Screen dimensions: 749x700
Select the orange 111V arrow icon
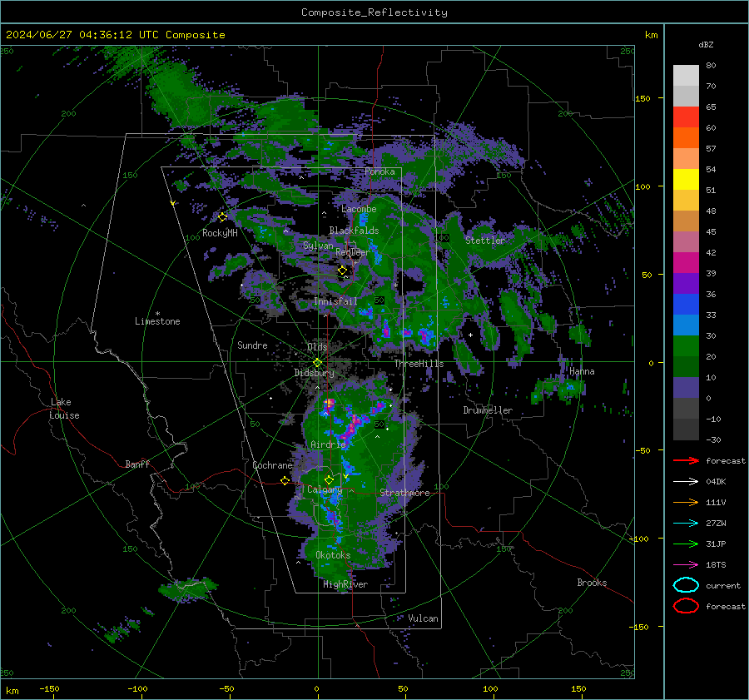[x=686, y=502]
